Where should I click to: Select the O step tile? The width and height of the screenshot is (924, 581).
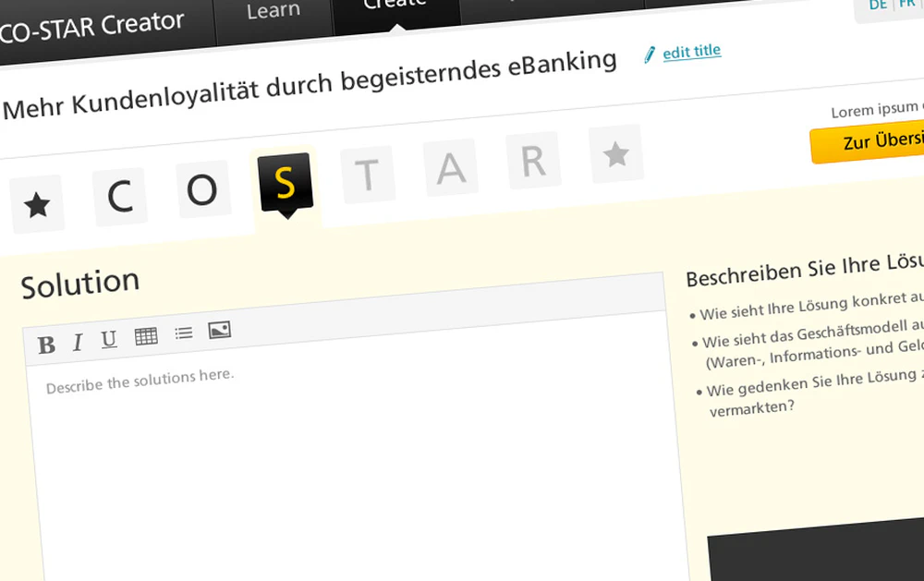tap(202, 189)
